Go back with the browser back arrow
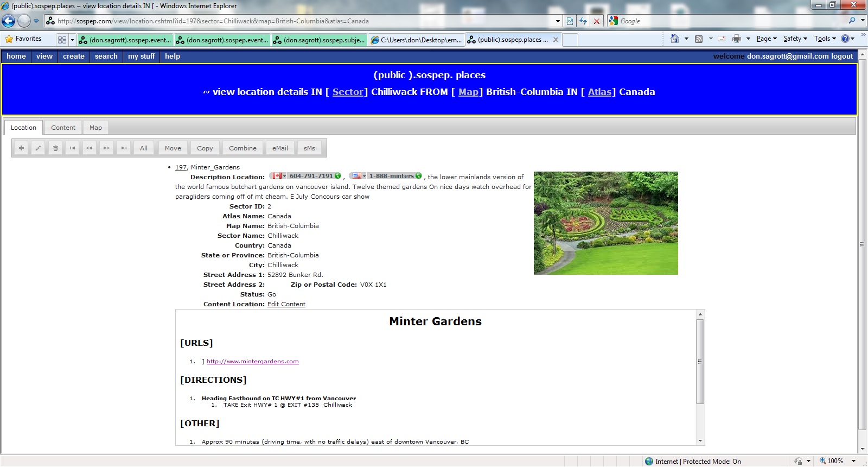The image size is (868, 467). coord(9,21)
